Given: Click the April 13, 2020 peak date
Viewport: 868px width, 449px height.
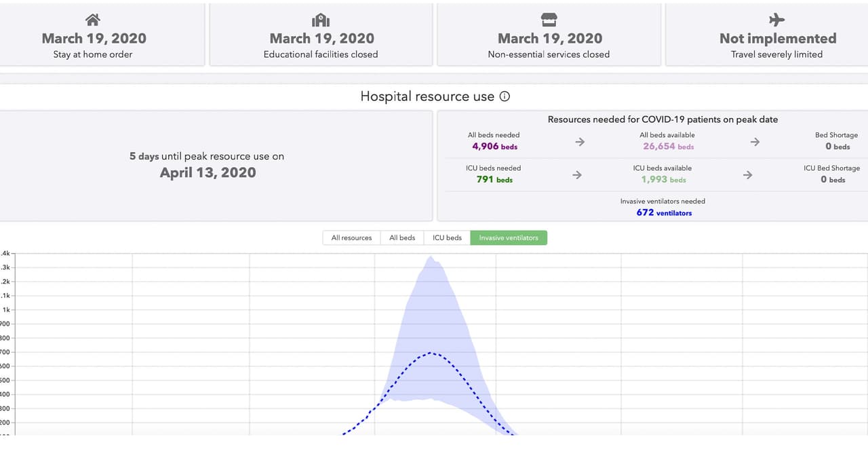Looking at the screenshot, I should pyautogui.click(x=208, y=173).
